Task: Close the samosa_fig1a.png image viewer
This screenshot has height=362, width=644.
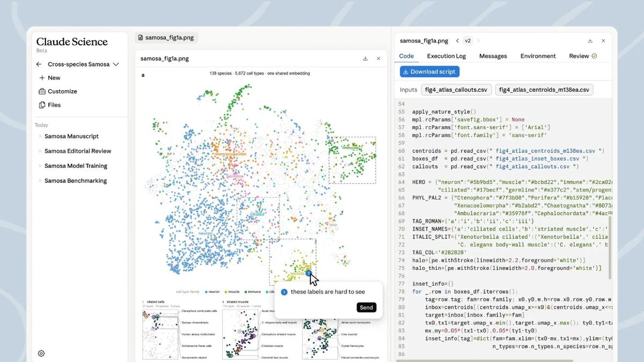Action: coord(378,58)
